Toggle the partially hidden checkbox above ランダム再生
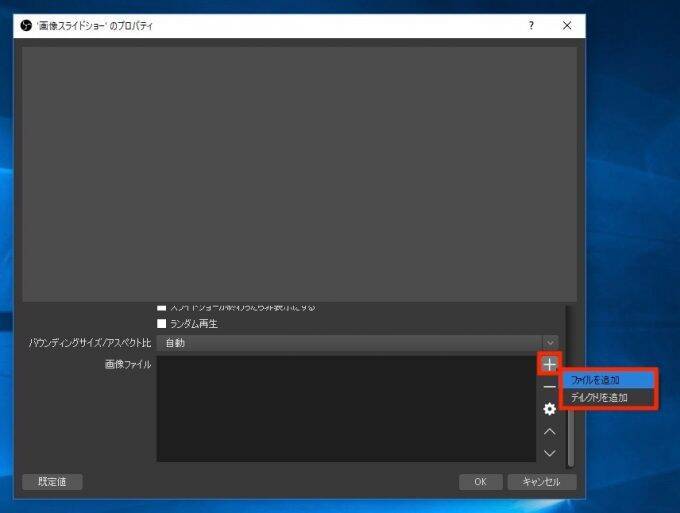 [x=162, y=306]
